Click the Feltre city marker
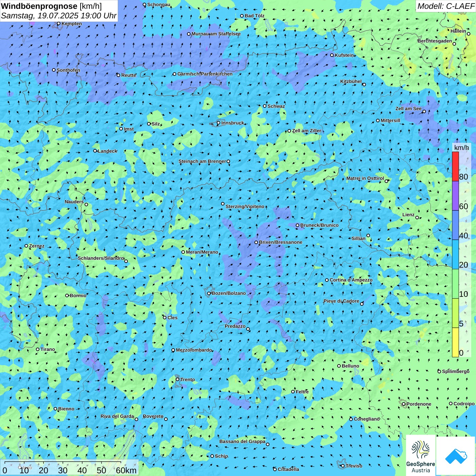 click(x=293, y=392)
